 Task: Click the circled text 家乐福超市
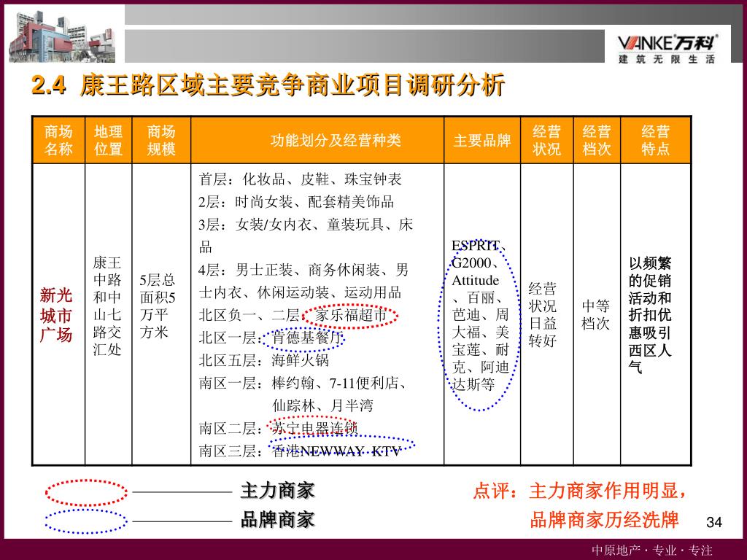point(350,315)
